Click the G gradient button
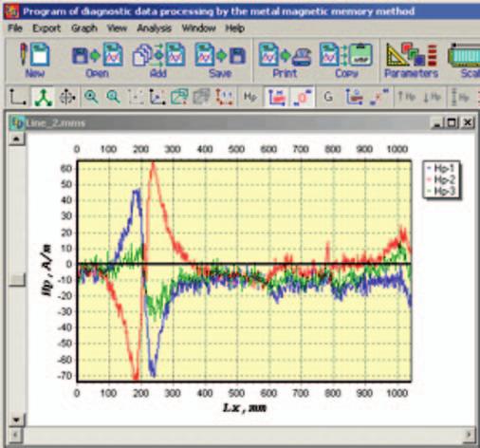The width and height of the screenshot is (480, 448). [x=328, y=97]
